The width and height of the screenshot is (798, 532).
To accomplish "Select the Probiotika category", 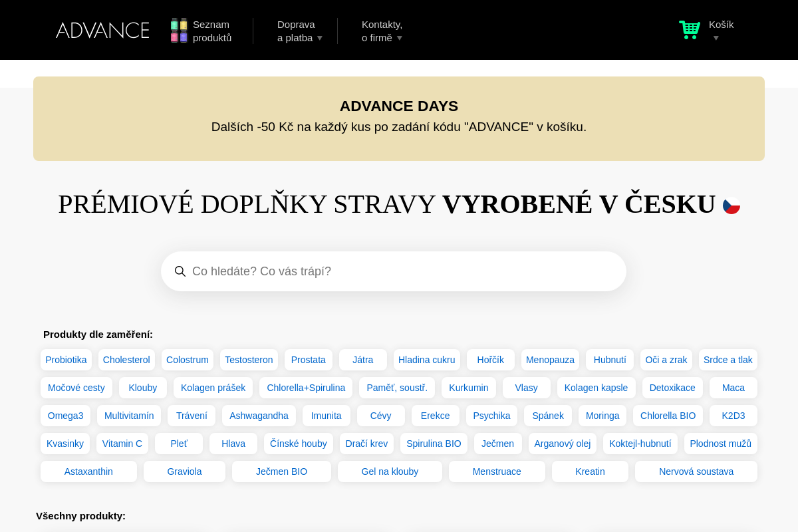I will pos(66,360).
